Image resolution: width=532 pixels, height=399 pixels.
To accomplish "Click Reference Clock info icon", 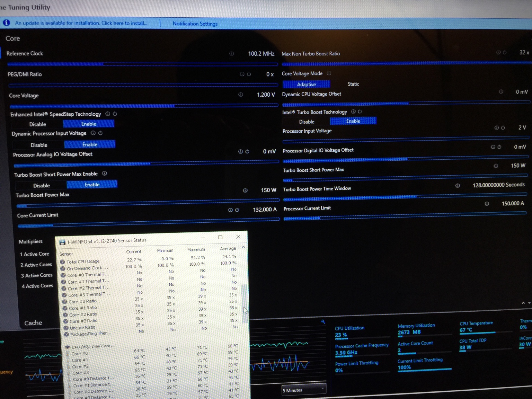I will 231,54.
